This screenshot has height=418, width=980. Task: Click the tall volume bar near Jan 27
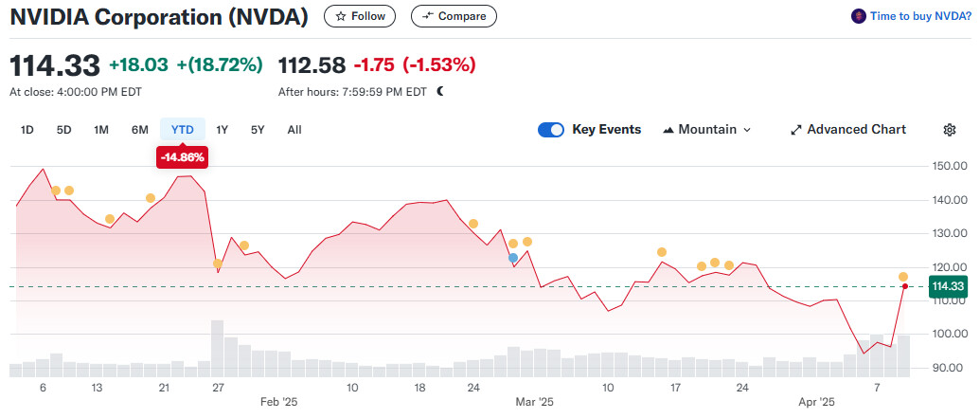pos(217,348)
